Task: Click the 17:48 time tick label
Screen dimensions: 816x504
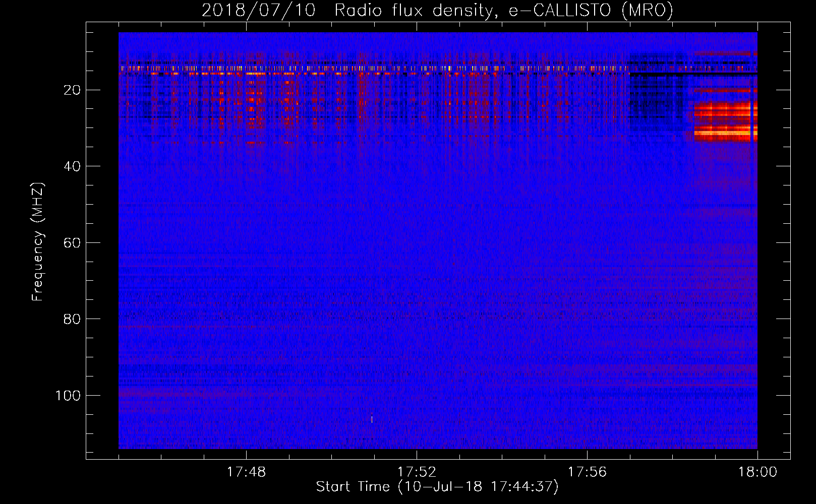Action: click(246, 472)
